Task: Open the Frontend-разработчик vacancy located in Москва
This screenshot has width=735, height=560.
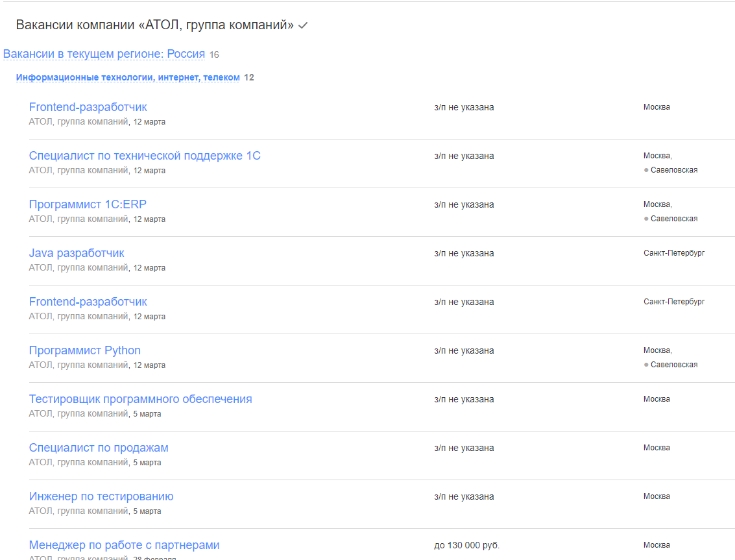Action: (x=88, y=107)
